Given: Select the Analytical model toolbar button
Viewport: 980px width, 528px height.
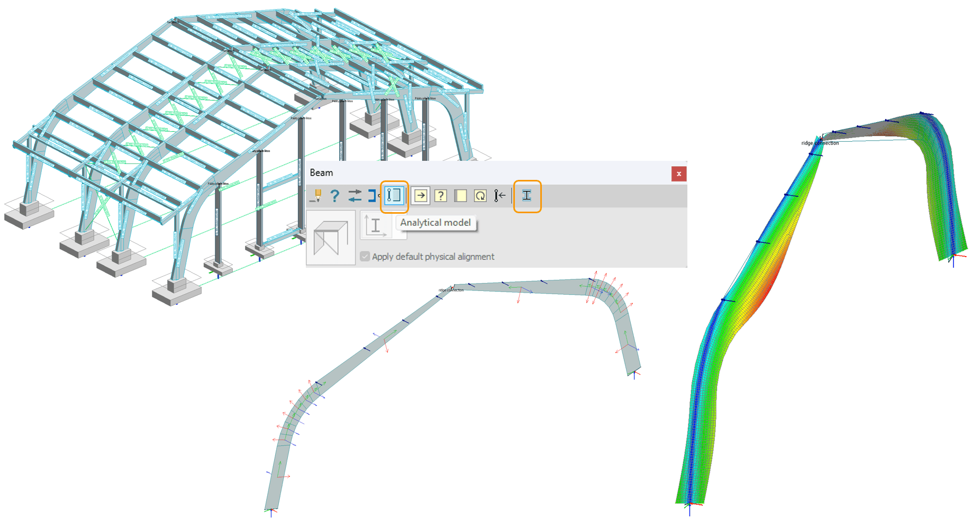Looking at the screenshot, I should click(x=394, y=195).
